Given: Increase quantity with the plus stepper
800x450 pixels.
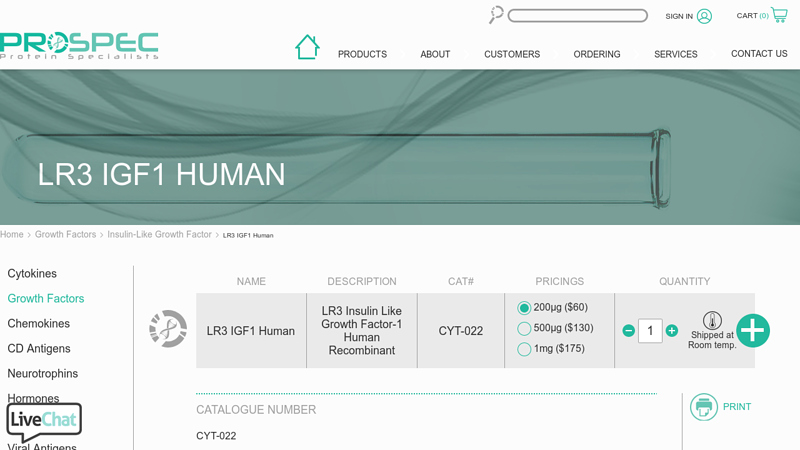Looking at the screenshot, I should 672,331.
